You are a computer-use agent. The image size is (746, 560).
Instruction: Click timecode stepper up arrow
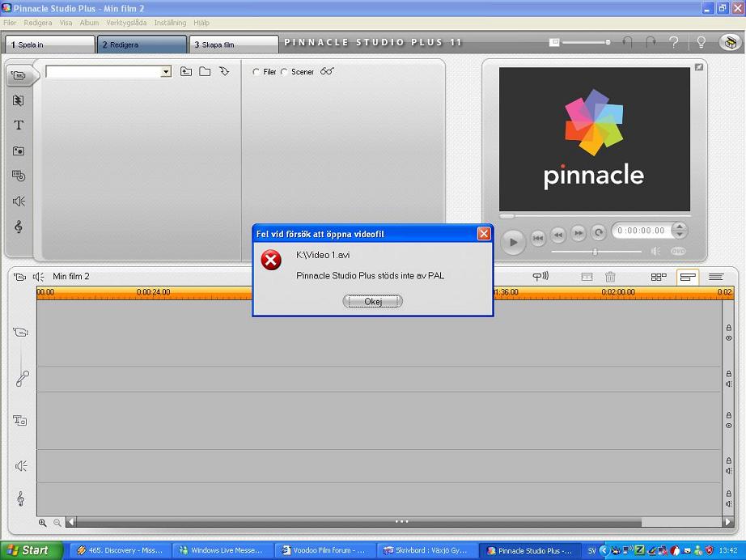tap(680, 227)
